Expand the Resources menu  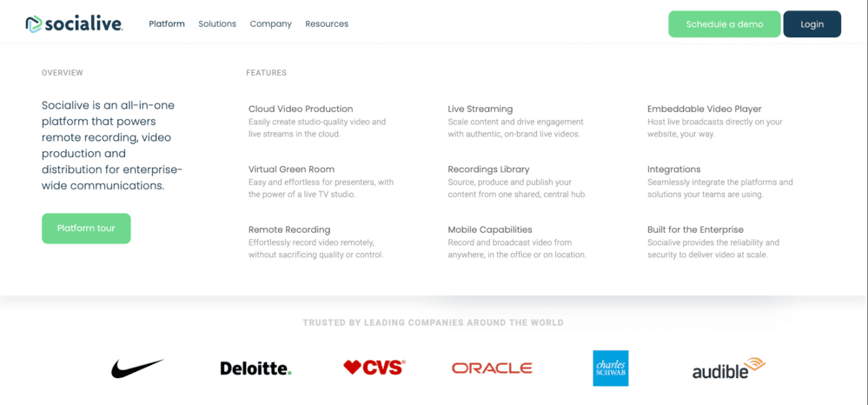(327, 23)
